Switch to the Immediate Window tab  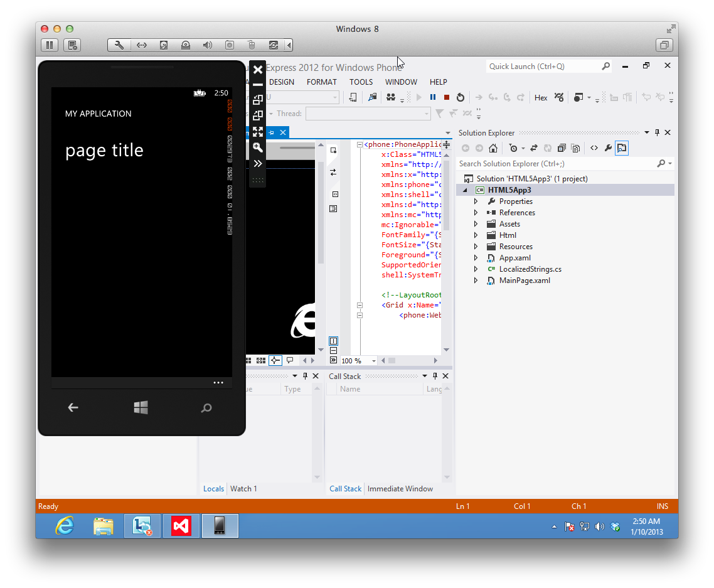point(400,489)
